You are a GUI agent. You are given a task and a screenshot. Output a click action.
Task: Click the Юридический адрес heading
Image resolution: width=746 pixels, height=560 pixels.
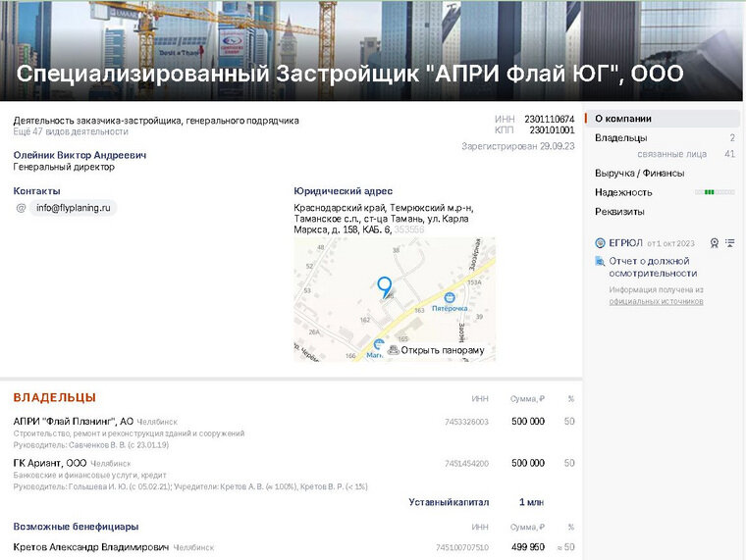point(343,191)
